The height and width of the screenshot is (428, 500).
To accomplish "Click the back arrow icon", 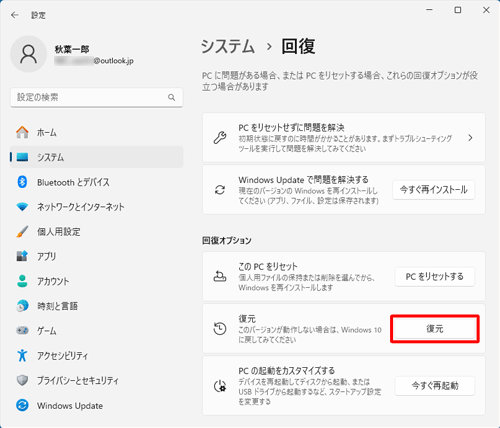I will pyautogui.click(x=14, y=15).
